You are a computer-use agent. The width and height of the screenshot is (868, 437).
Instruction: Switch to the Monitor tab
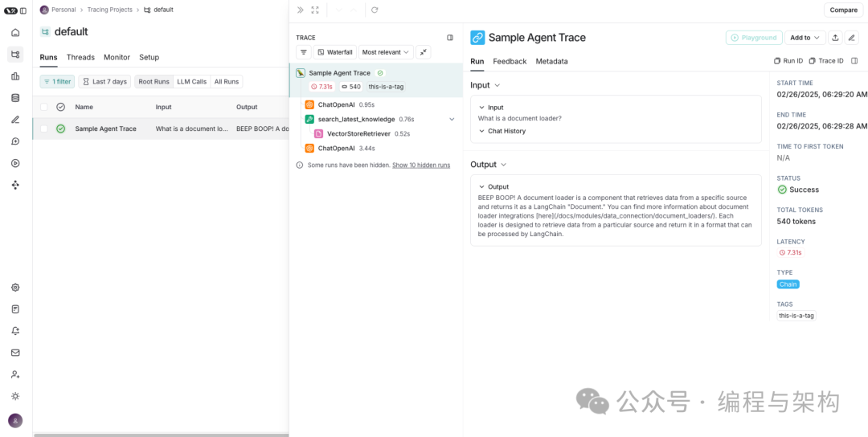coord(117,57)
